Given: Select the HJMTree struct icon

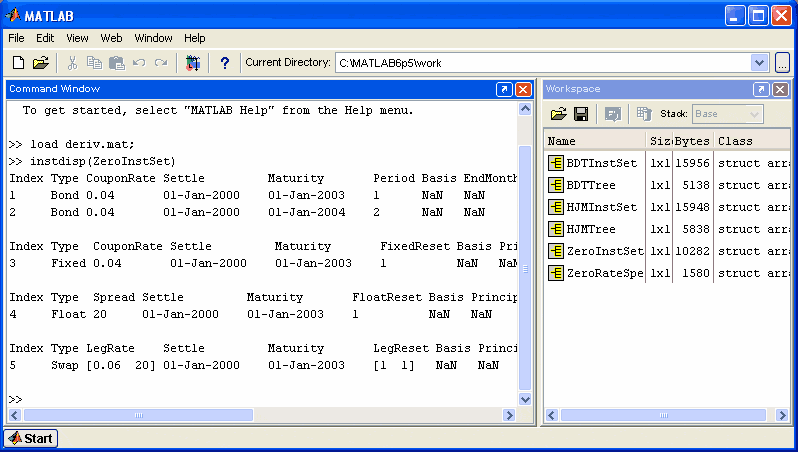Looking at the screenshot, I should 556,229.
